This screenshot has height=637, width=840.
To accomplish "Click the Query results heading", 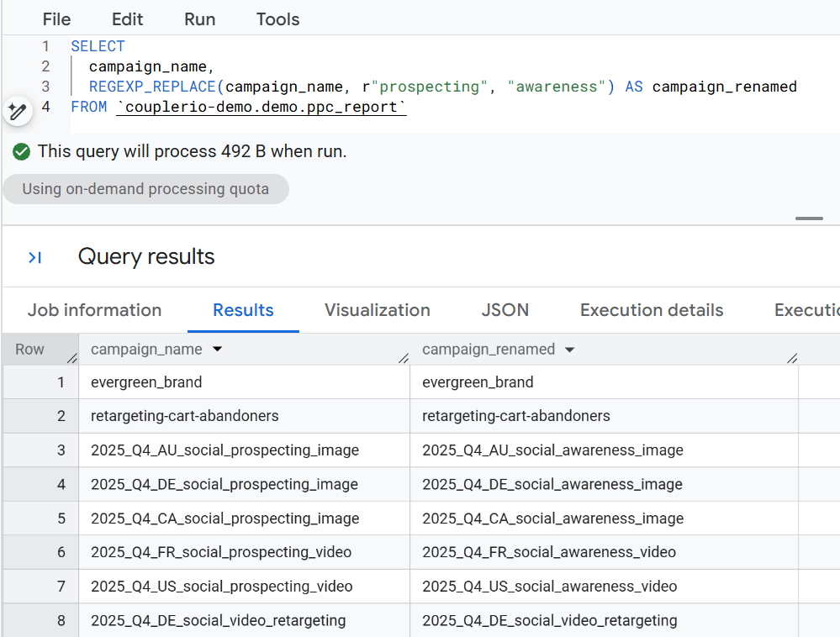I will click(x=146, y=256).
